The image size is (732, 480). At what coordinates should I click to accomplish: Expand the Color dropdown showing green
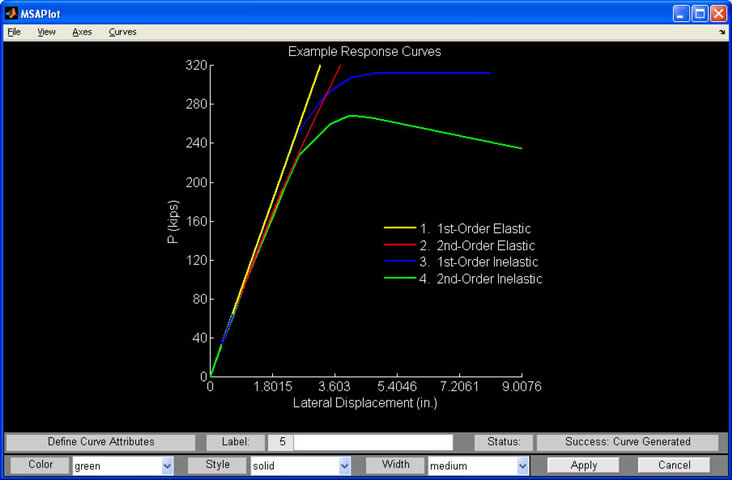coord(167,466)
